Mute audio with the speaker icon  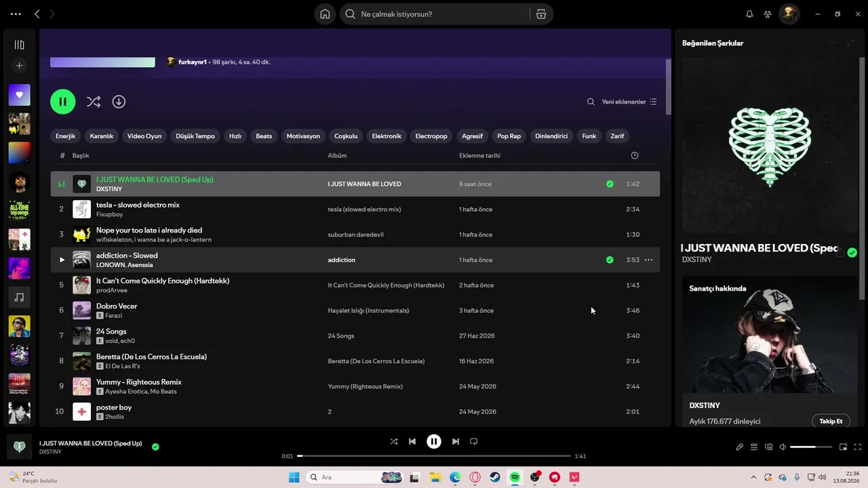tap(783, 447)
